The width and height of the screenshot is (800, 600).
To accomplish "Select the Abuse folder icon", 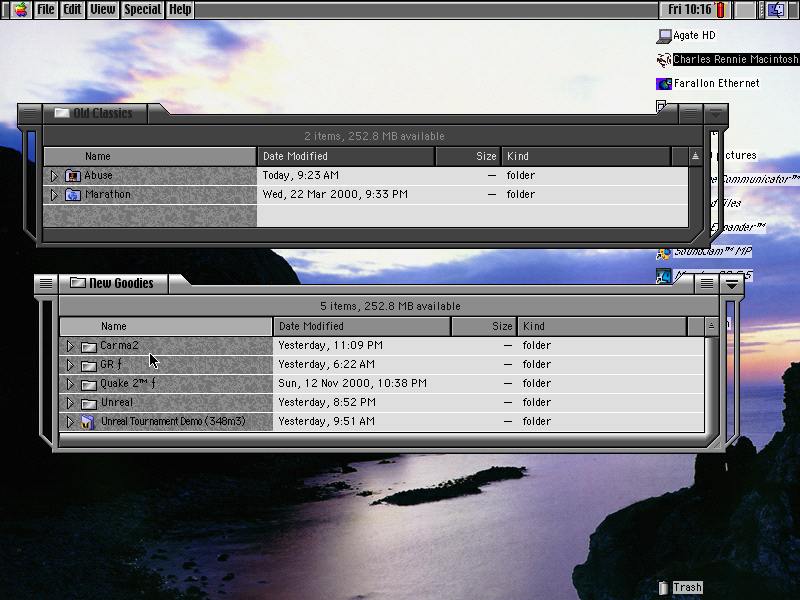I will point(73,176).
